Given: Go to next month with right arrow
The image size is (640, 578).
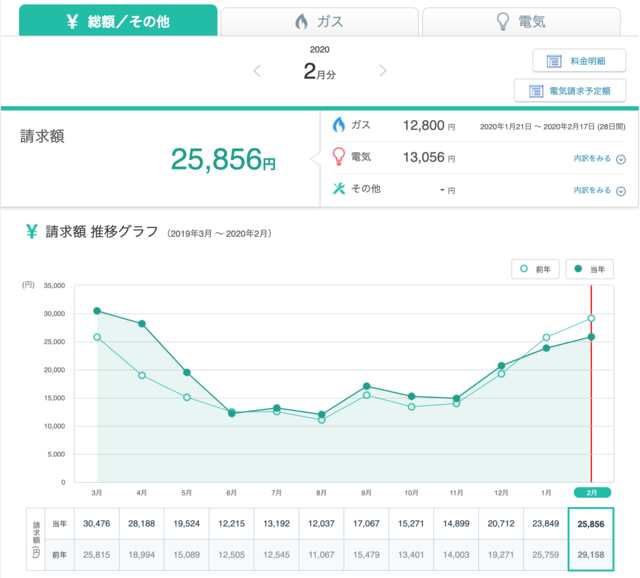Looking at the screenshot, I should 382,71.
